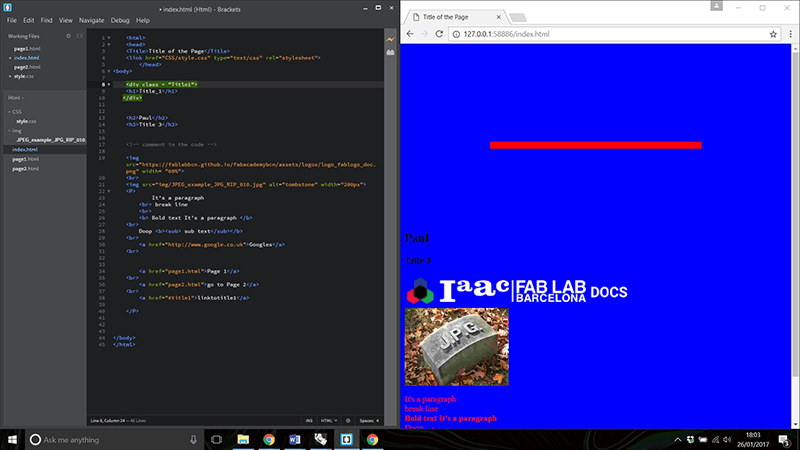Click the split view icon beside Working Files

(x=79, y=36)
